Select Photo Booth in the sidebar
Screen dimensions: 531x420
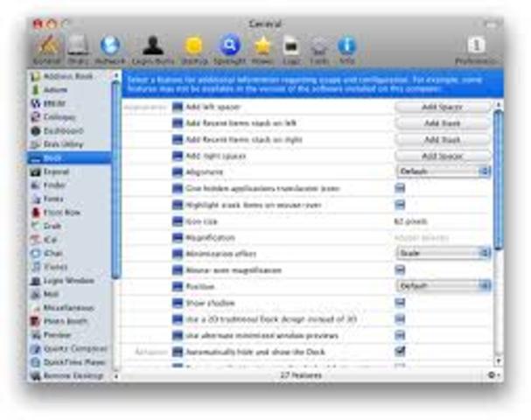coord(69,321)
